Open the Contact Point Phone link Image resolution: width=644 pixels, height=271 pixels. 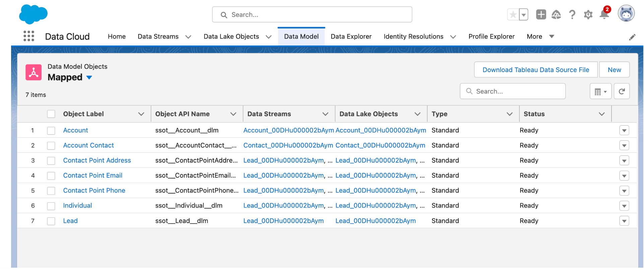[x=94, y=191]
